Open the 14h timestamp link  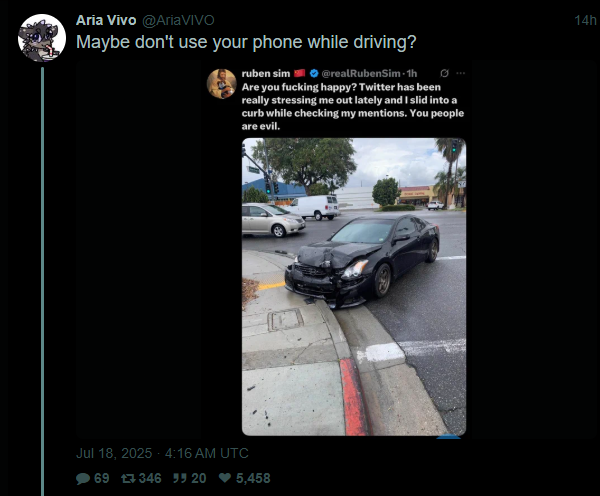pyautogui.click(x=585, y=20)
